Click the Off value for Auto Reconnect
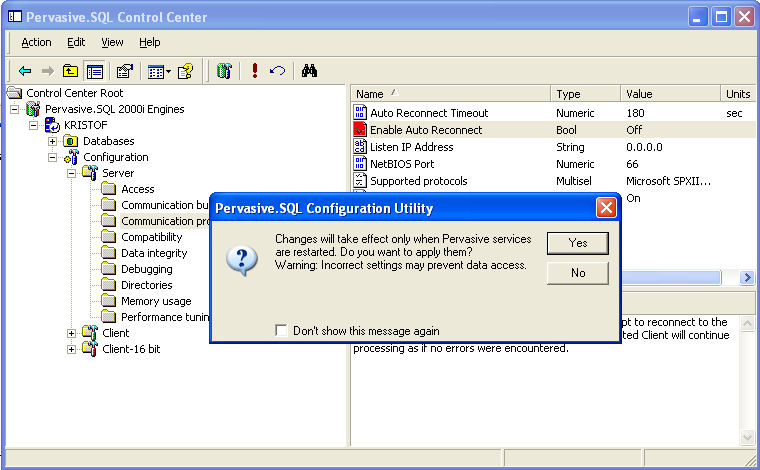Viewport: 760px width, 470px height. coord(634,130)
